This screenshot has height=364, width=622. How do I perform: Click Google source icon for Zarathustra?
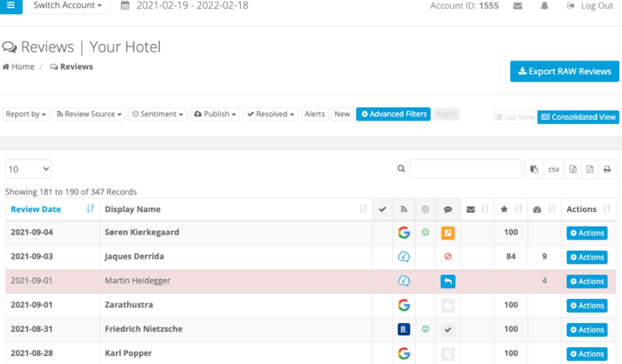click(404, 305)
